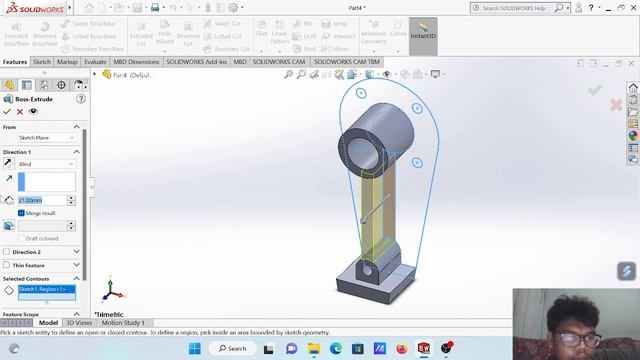
Task: Open the SOLIDWORKS CAM tab
Action: 279,62
